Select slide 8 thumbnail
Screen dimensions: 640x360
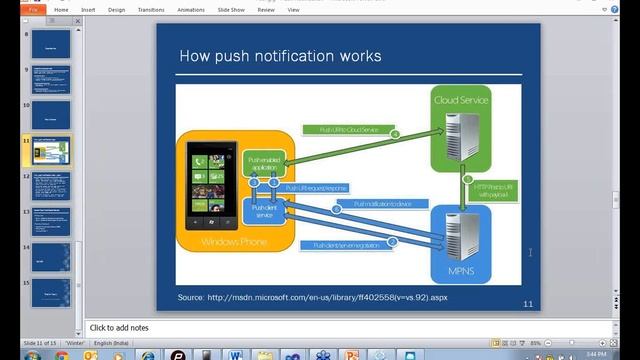[x=51, y=44]
